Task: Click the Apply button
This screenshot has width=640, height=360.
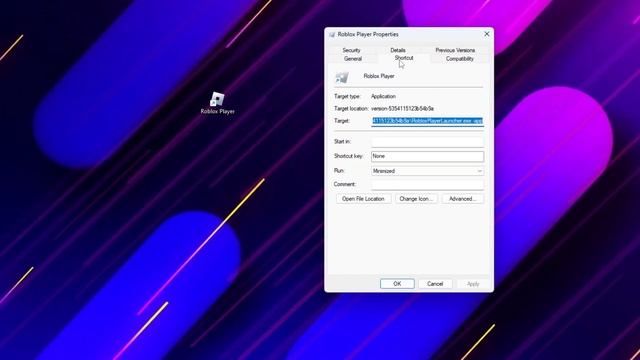Action: [473, 284]
